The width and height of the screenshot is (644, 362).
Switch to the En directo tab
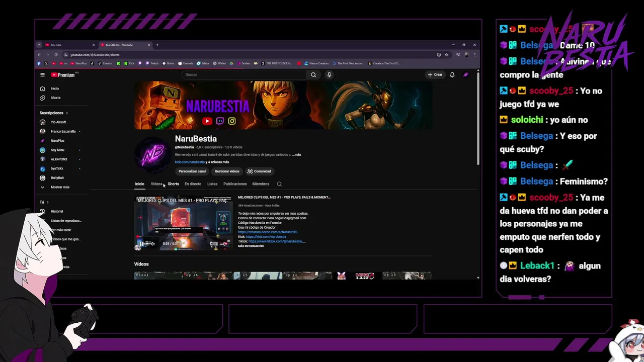(193, 184)
